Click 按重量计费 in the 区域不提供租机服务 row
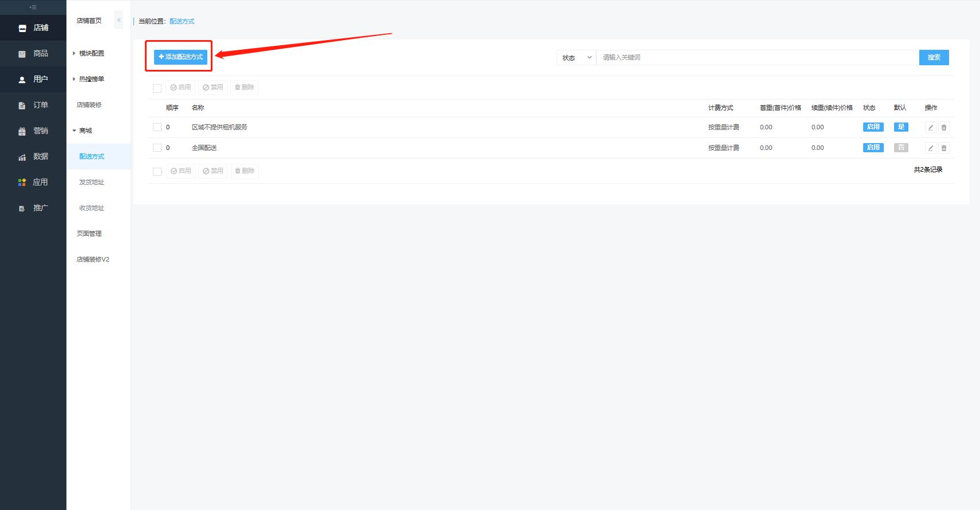 723,127
